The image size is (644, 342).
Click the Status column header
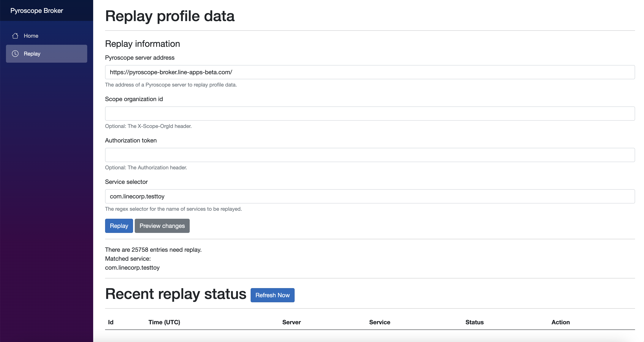tap(474, 322)
